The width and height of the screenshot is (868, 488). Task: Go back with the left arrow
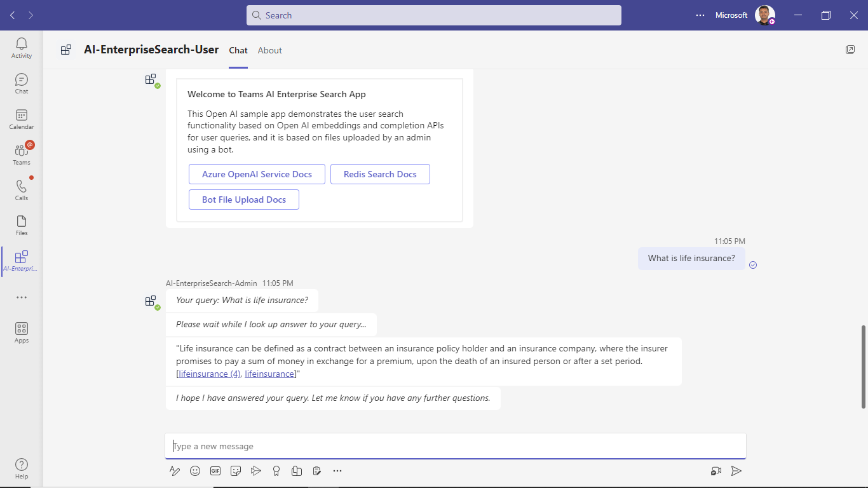pos(13,15)
